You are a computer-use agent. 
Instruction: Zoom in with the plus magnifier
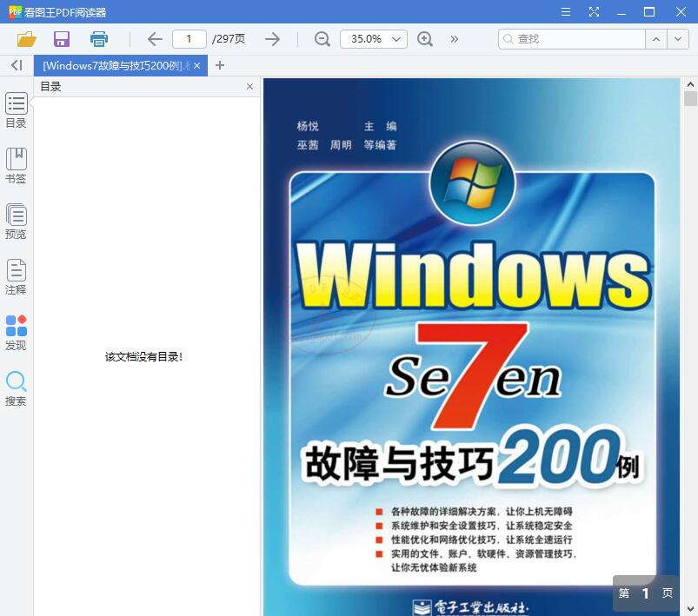point(425,39)
